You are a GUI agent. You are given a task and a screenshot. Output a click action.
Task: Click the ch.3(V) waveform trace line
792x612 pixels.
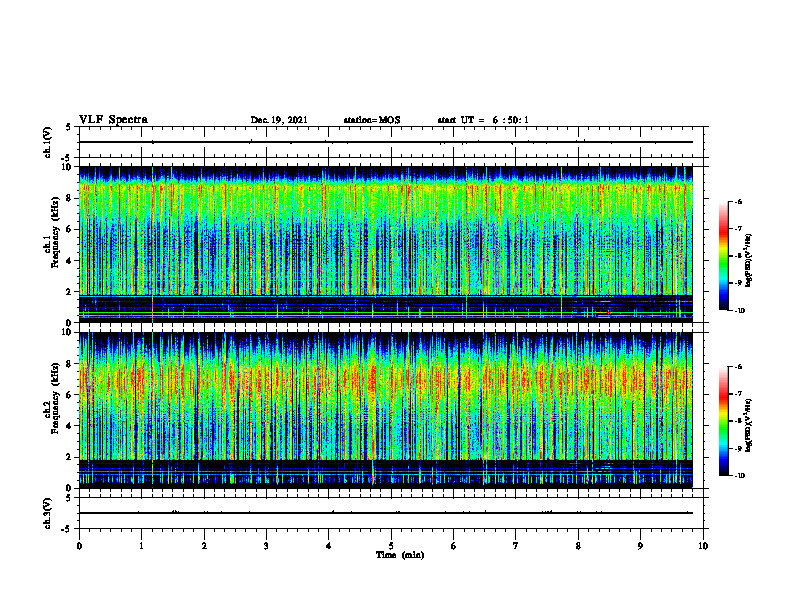pos(386,513)
